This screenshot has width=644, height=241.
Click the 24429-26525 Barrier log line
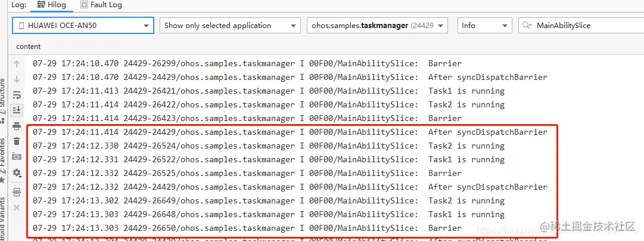(247, 173)
